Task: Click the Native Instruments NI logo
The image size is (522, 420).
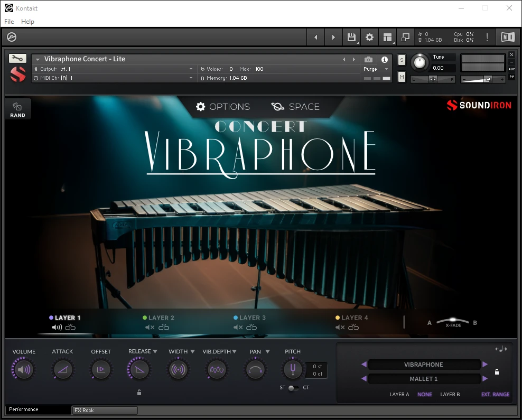Action: (x=508, y=37)
